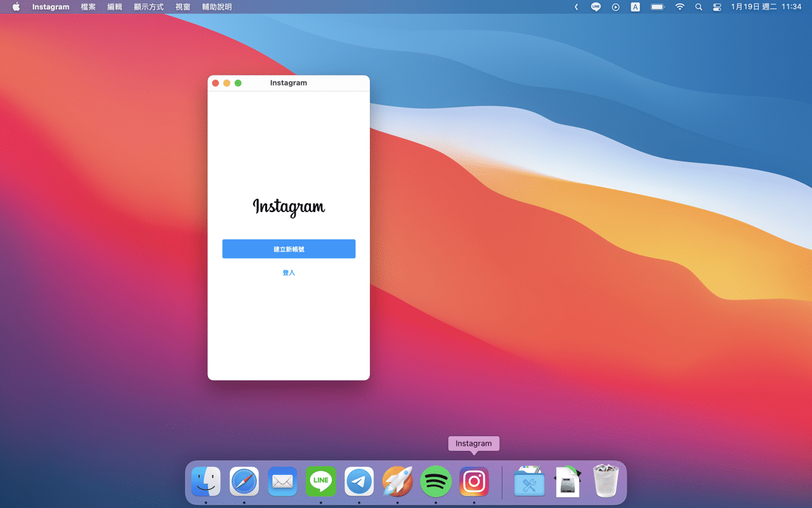Open Telegram from the Dock

point(359,482)
